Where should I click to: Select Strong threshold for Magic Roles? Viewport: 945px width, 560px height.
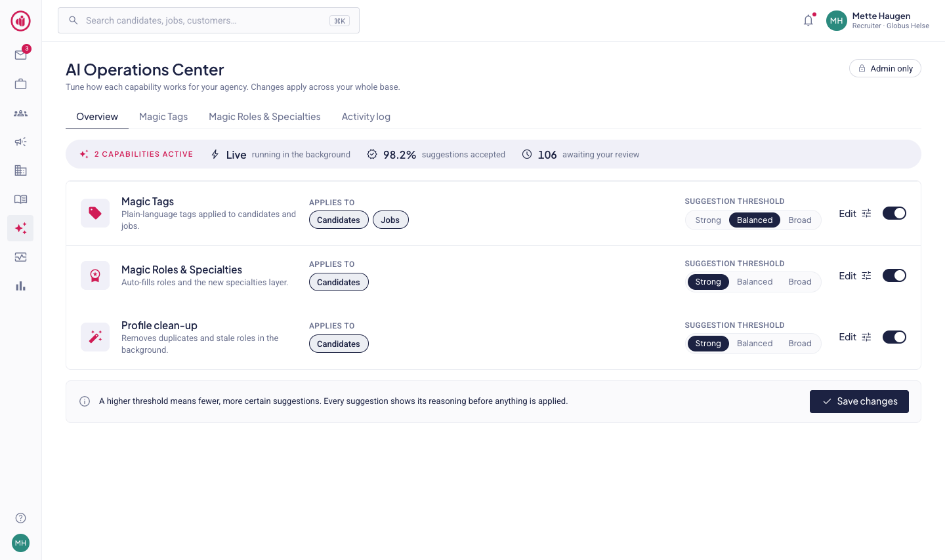pos(708,282)
